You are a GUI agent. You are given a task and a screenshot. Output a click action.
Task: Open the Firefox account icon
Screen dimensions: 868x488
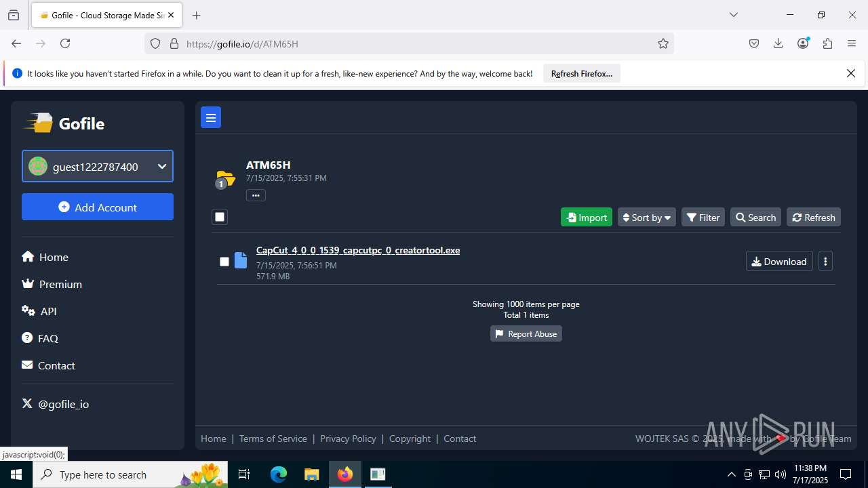pos(804,43)
